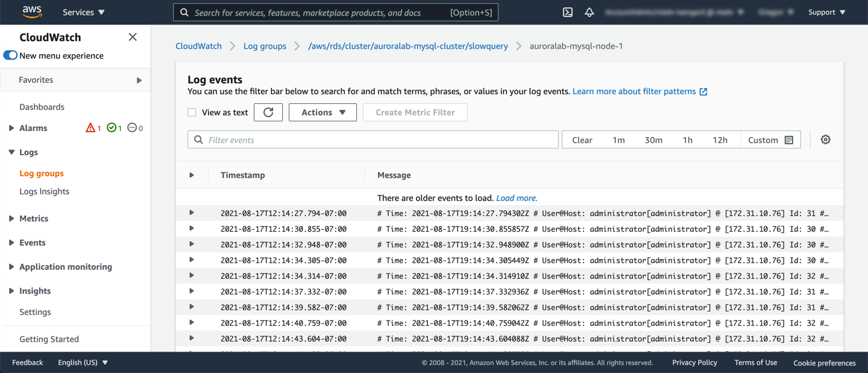Select the 30m time range button
This screenshot has width=868, height=373.
pyautogui.click(x=653, y=140)
